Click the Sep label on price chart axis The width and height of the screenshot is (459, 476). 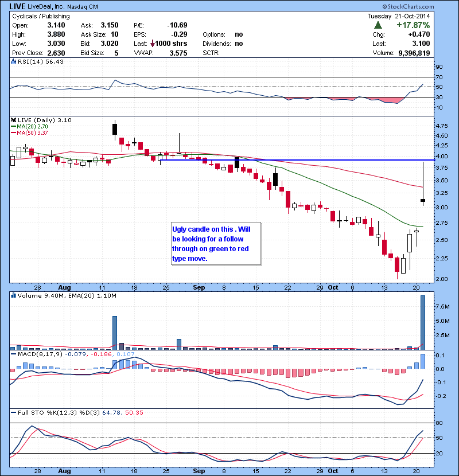tap(199, 287)
